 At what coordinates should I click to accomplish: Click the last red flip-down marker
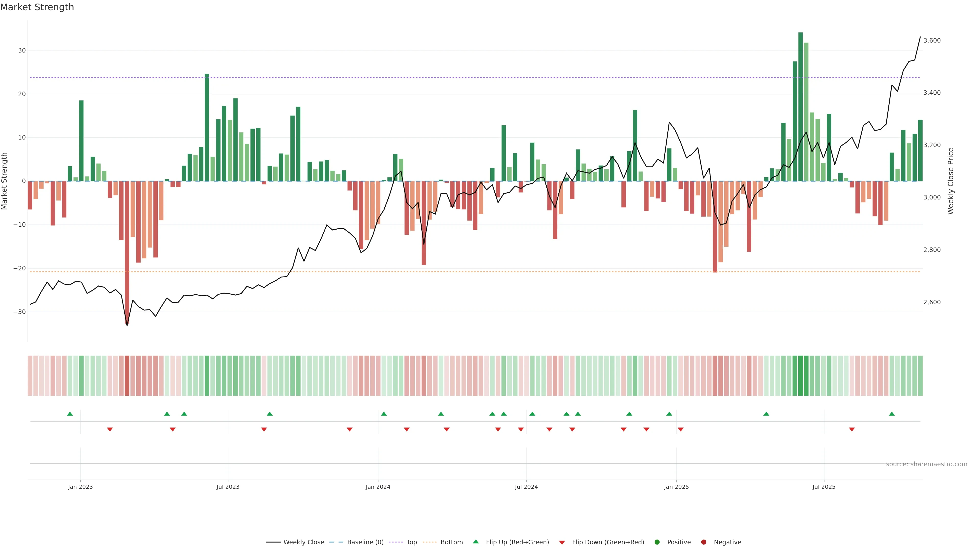852,429
